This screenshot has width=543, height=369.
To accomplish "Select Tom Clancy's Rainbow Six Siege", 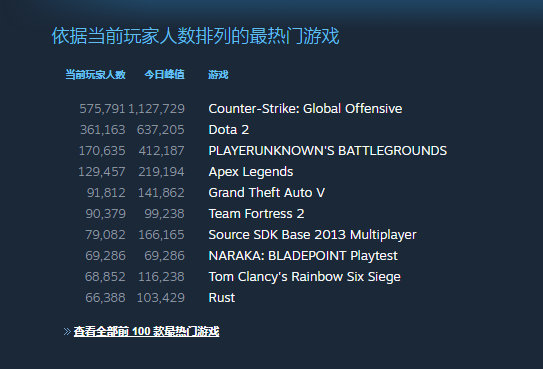I will coord(304,277).
